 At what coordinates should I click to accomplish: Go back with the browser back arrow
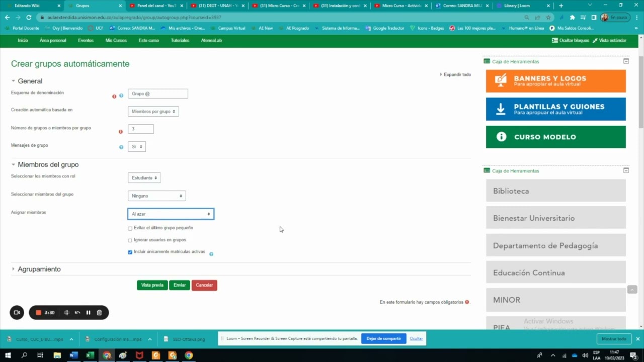(7, 17)
